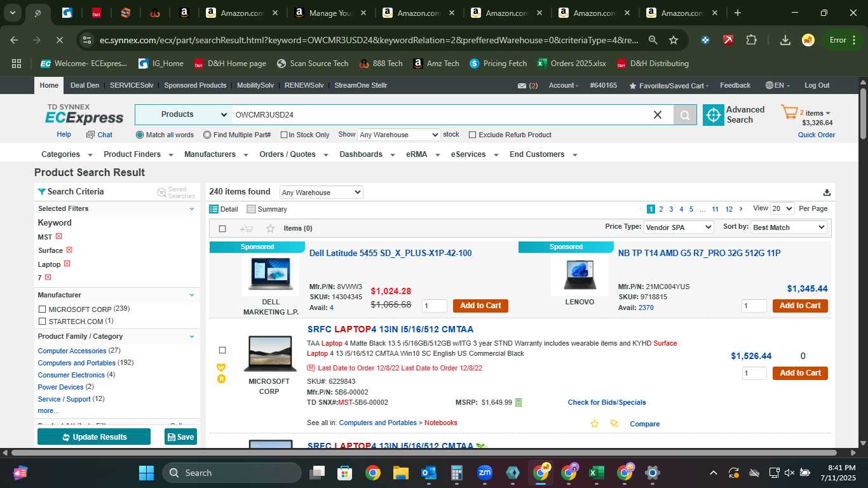The height and width of the screenshot is (488, 868).
Task: Open the Show Any Warehouse dropdown
Action: point(399,135)
